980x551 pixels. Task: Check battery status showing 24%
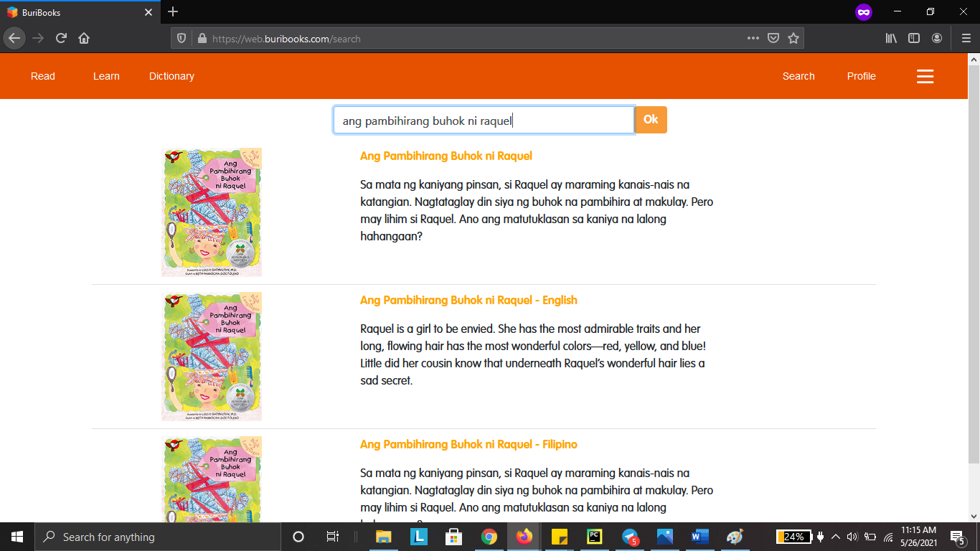click(x=794, y=537)
